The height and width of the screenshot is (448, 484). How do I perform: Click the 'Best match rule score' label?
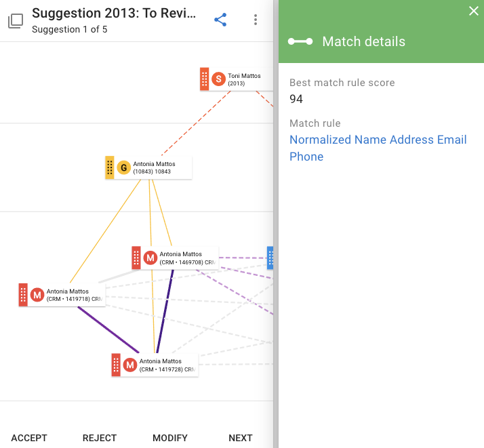(342, 83)
